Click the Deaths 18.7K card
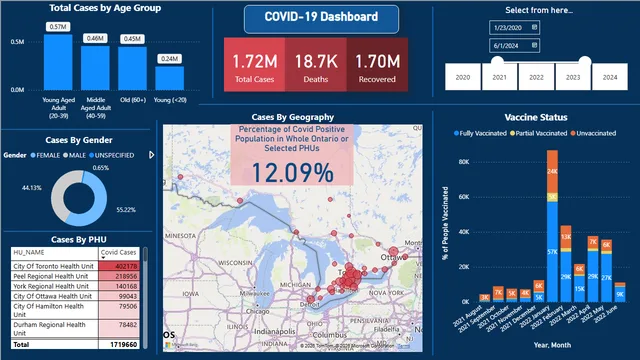The image size is (640, 360). (316, 64)
